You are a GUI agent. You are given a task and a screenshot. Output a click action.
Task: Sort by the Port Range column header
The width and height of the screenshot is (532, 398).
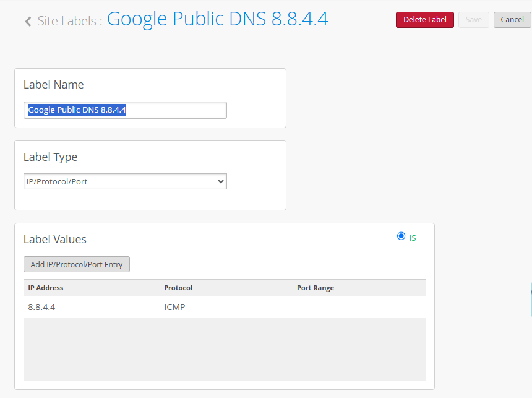click(315, 288)
